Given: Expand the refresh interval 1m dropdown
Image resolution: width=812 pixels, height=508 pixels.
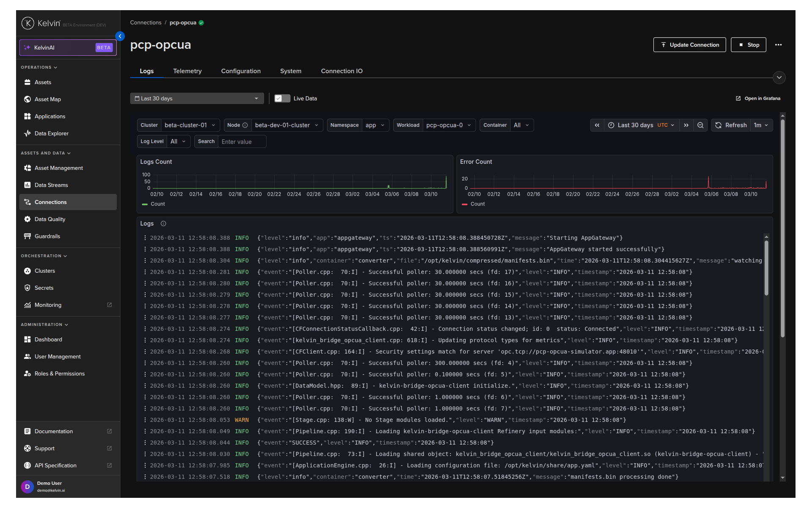Looking at the screenshot, I should [761, 125].
